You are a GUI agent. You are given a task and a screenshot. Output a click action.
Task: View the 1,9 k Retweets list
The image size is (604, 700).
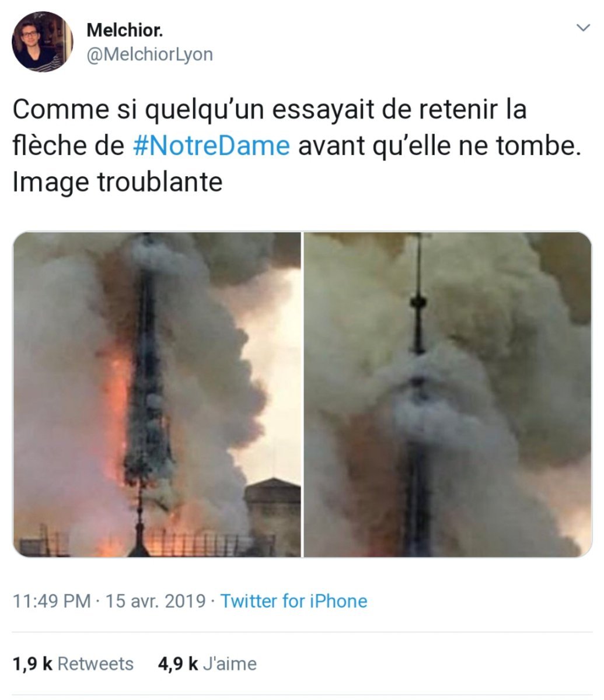[x=73, y=664]
